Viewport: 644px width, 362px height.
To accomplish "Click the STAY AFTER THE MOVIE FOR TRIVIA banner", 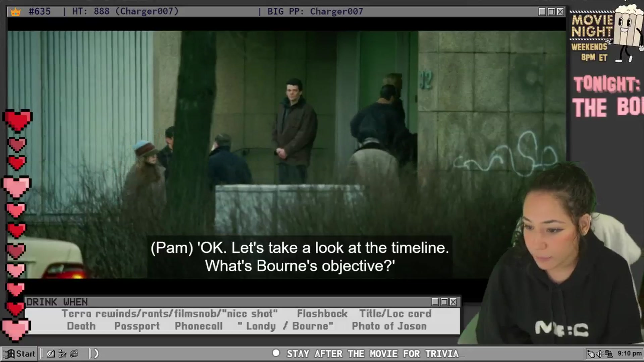I will [372, 354].
